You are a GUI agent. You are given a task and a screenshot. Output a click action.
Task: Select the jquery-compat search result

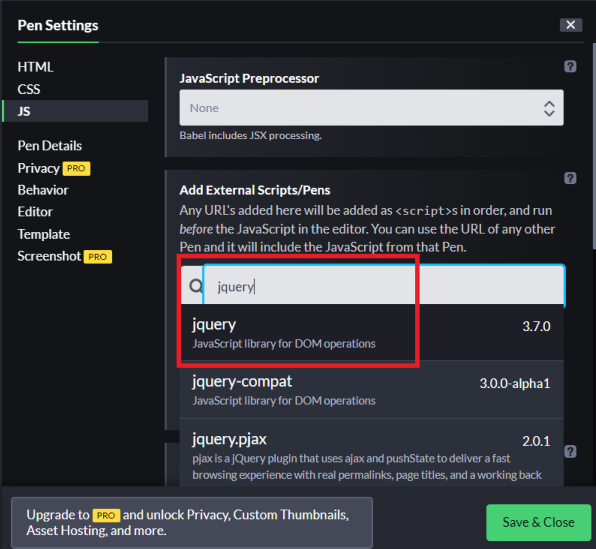[371, 390]
